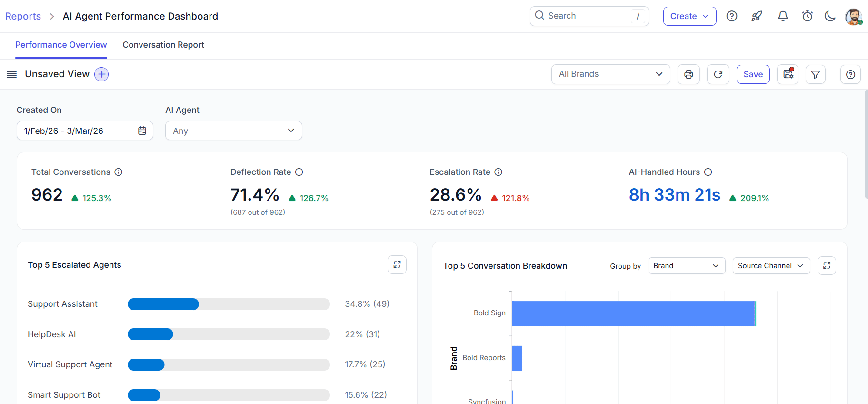Screen dimensions: 868x404
Task: Open calendar picker for Created On
Action: click(x=142, y=131)
